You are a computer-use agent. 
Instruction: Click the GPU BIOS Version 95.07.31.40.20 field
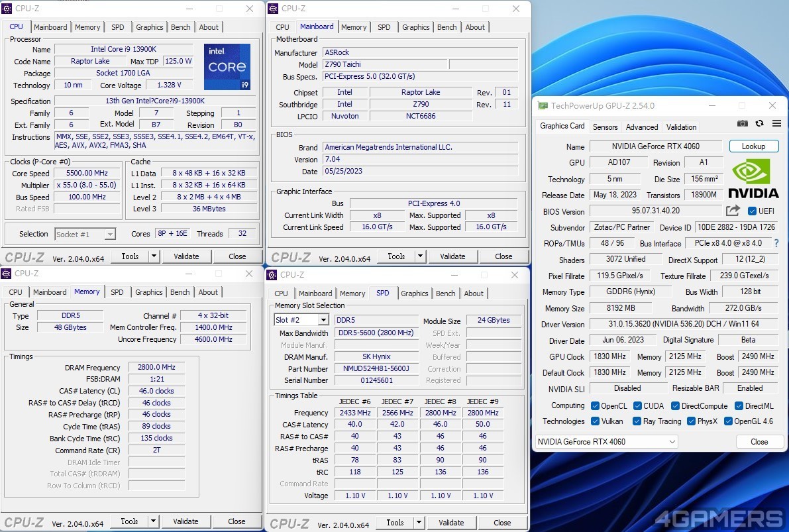pos(656,211)
